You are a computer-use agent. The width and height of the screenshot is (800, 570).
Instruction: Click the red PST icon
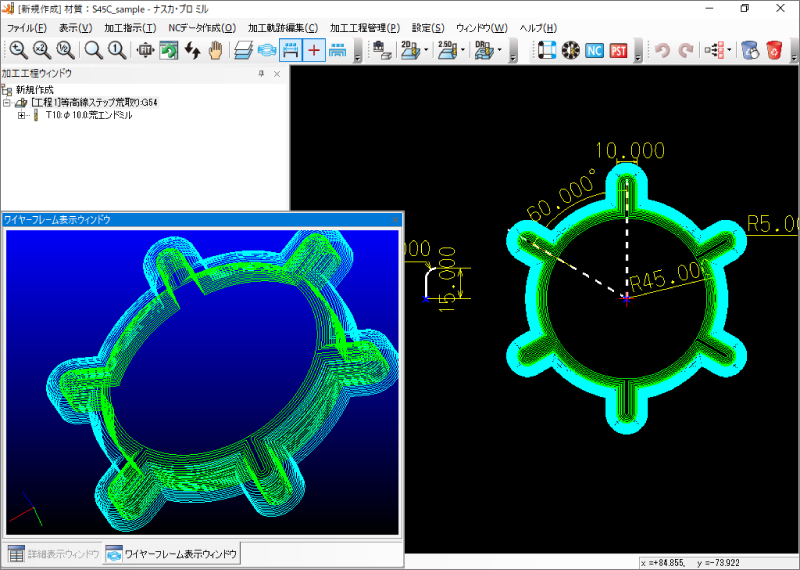click(x=618, y=50)
